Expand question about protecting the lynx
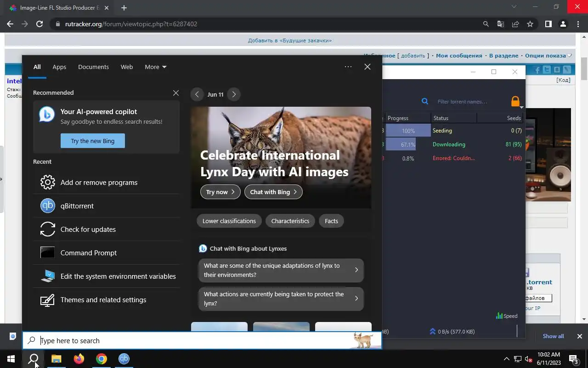The width and height of the screenshot is (588, 368). (x=281, y=299)
